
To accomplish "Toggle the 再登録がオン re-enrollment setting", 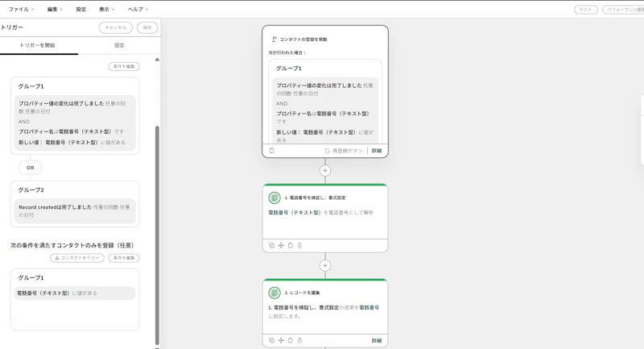I will [x=345, y=151].
